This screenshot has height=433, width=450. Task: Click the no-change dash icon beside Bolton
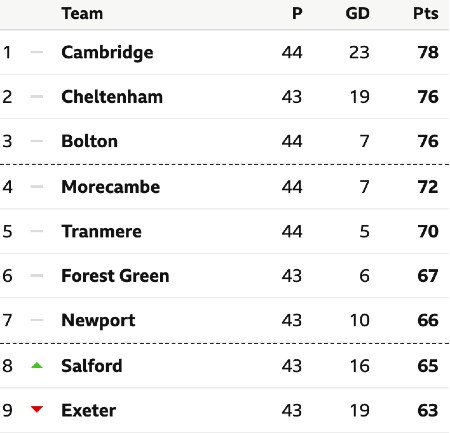[x=37, y=141]
